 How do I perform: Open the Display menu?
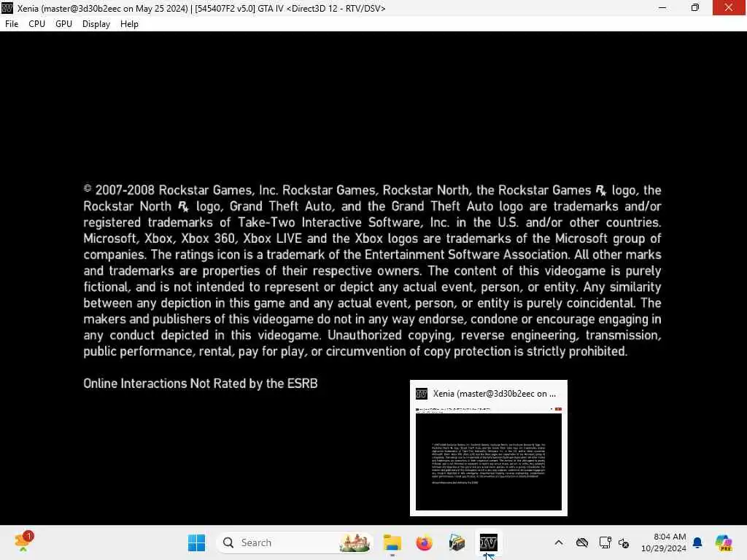click(x=96, y=24)
